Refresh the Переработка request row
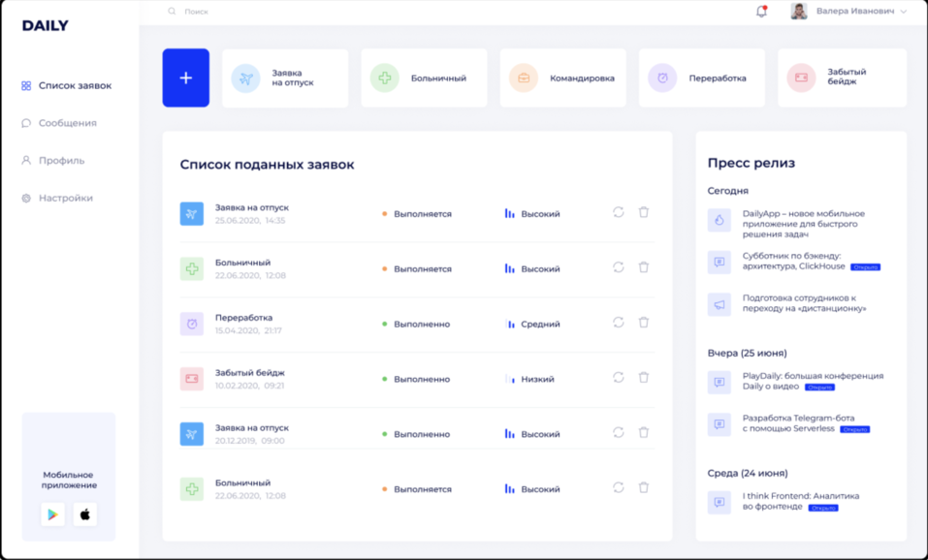 click(x=618, y=323)
